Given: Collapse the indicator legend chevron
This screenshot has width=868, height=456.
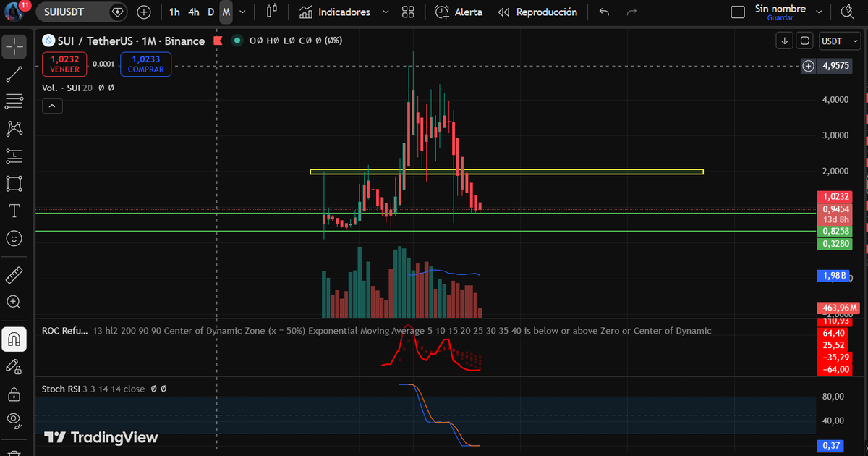Looking at the screenshot, I should [x=52, y=106].
